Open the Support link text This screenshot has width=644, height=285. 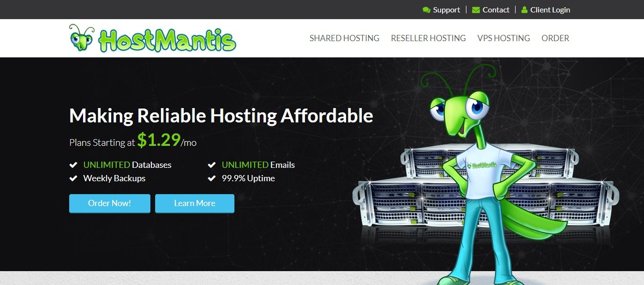click(x=446, y=10)
